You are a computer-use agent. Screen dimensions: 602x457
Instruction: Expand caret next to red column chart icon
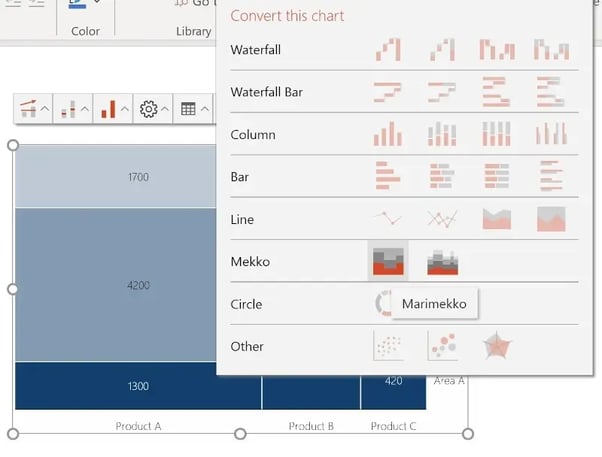[125, 109]
